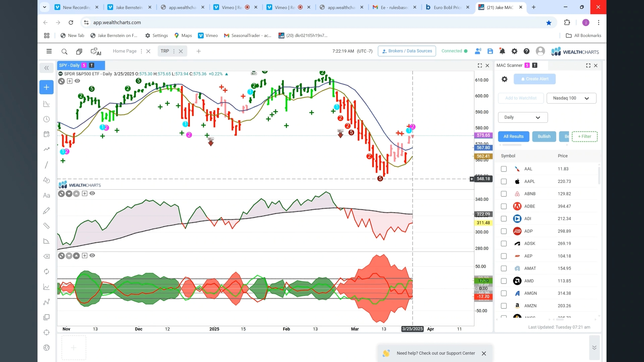Tick the AAPL row checkbox
This screenshot has height=362, width=644.
pyautogui.click(x=503, y=181)
